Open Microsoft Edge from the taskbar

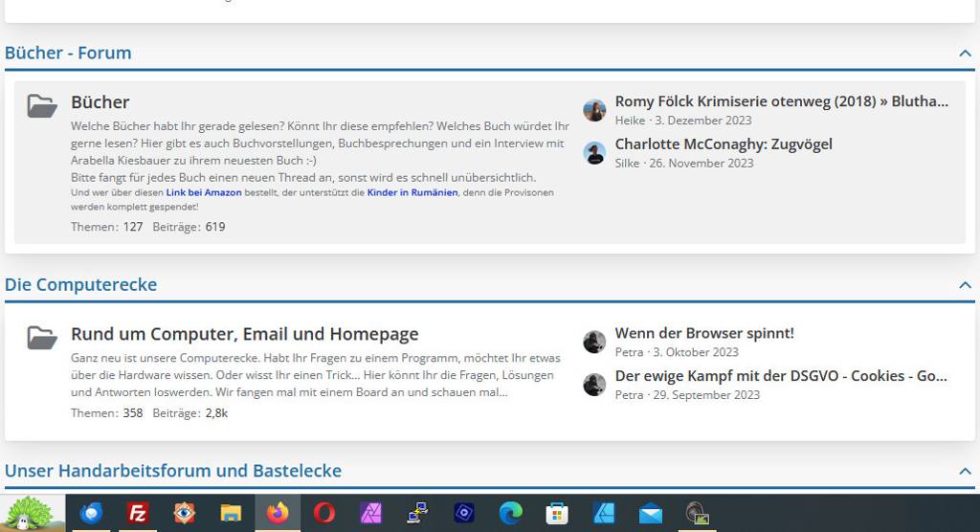(x=511, y=513)
